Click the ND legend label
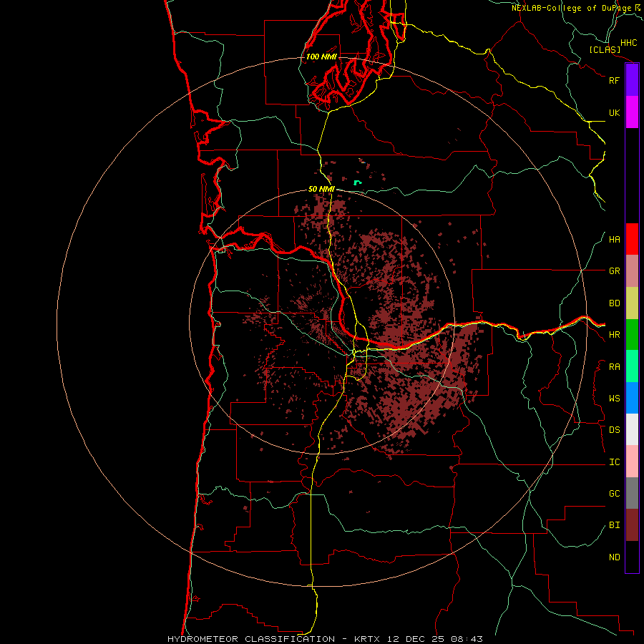This screenshot has width=644, height=644. [614, 557]
